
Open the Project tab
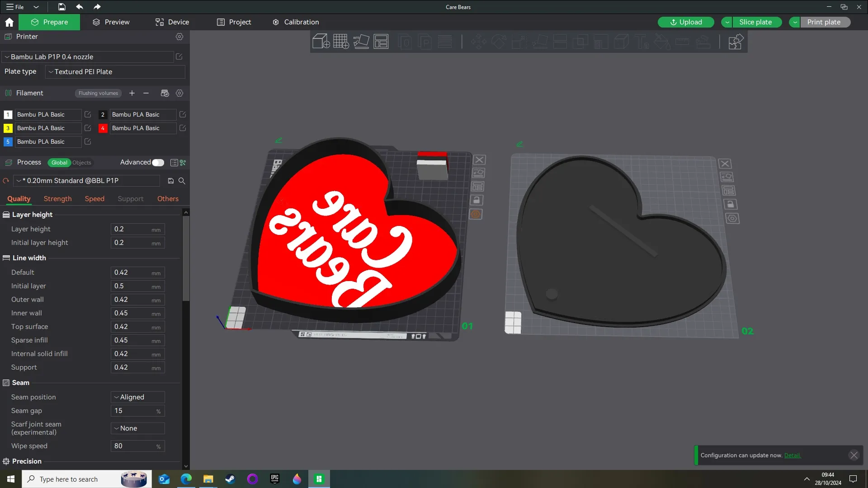click(x=234, y=22)
